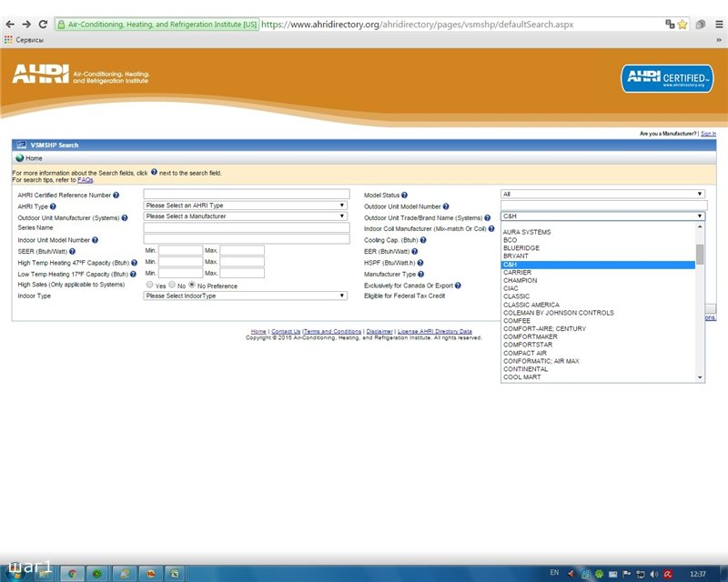Click help icon beside HSPF (Btuh/Watt.h)
Image resolution: width=728 pixels, height=582 pixels.
pyautogui.click(x=420, y=263)
